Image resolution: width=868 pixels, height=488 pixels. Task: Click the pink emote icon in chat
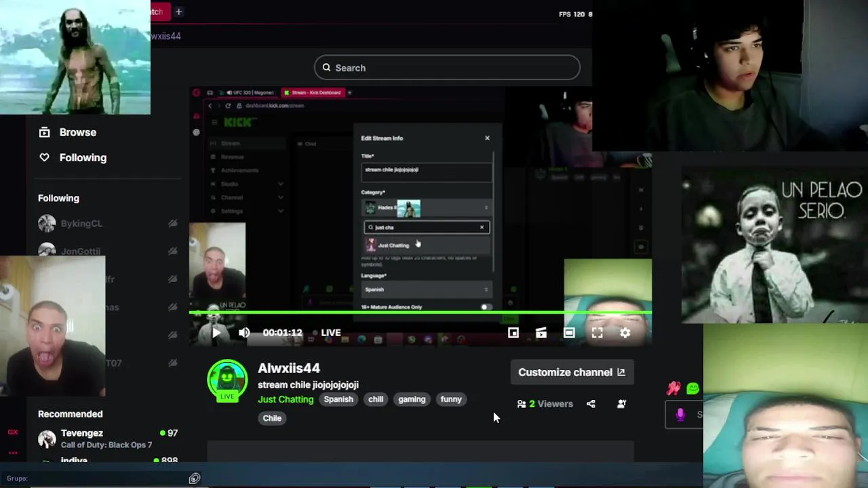click(x=673, y=388)
